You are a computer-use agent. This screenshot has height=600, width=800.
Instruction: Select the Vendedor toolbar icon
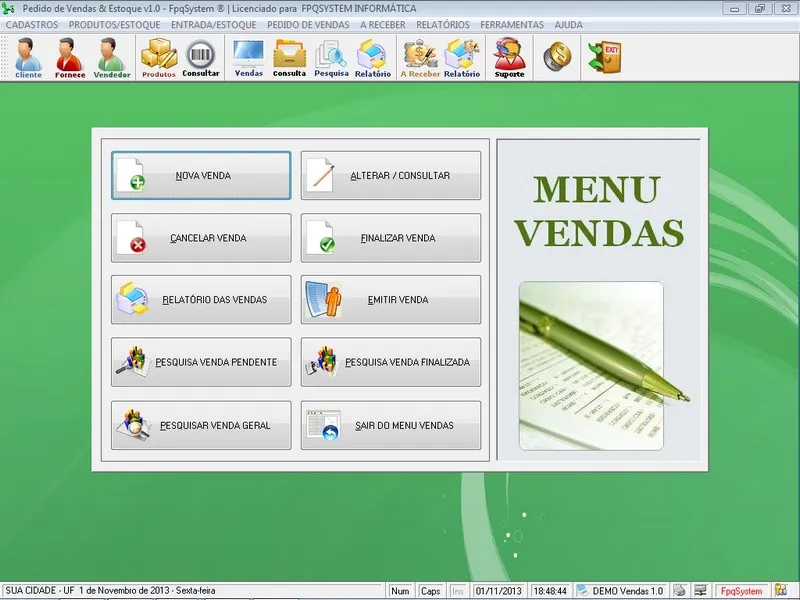coord(112,58)
